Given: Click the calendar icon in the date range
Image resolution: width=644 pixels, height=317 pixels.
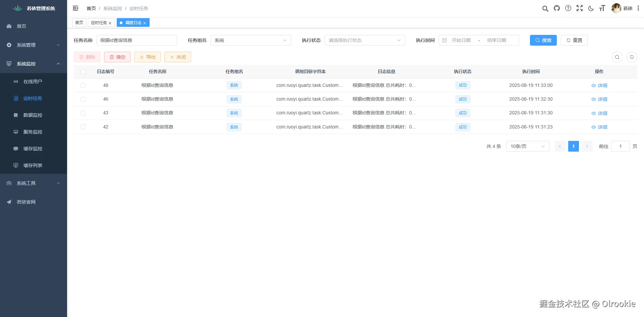Looking at the screenshot, I should point(444,40).
